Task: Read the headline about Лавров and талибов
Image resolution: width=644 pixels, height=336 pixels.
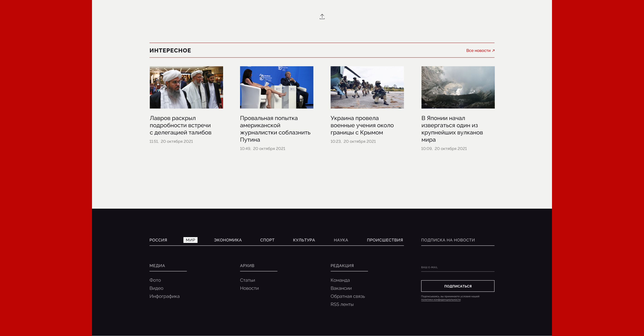Action: 180,125
